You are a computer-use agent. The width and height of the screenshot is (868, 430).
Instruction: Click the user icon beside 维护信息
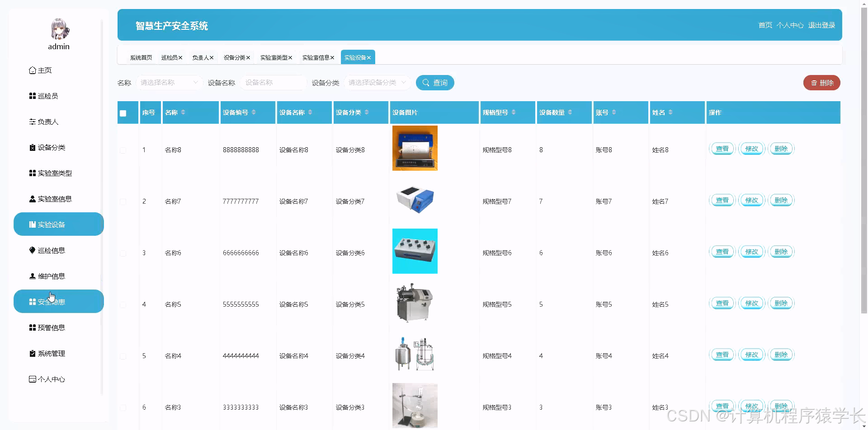pyautogui.click(x=33, y=276)
